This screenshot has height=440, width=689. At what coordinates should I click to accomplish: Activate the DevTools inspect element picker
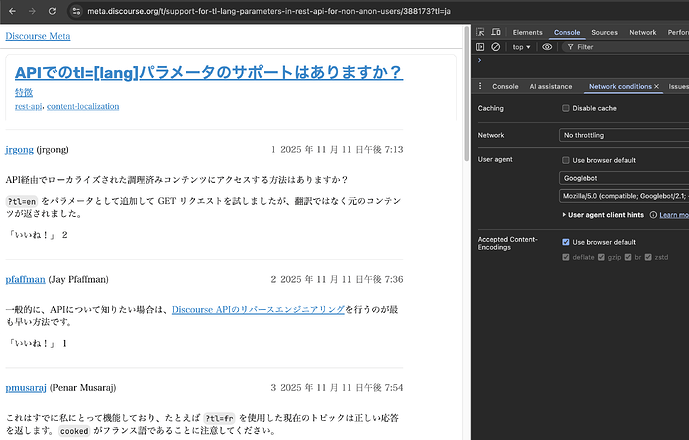480,32
